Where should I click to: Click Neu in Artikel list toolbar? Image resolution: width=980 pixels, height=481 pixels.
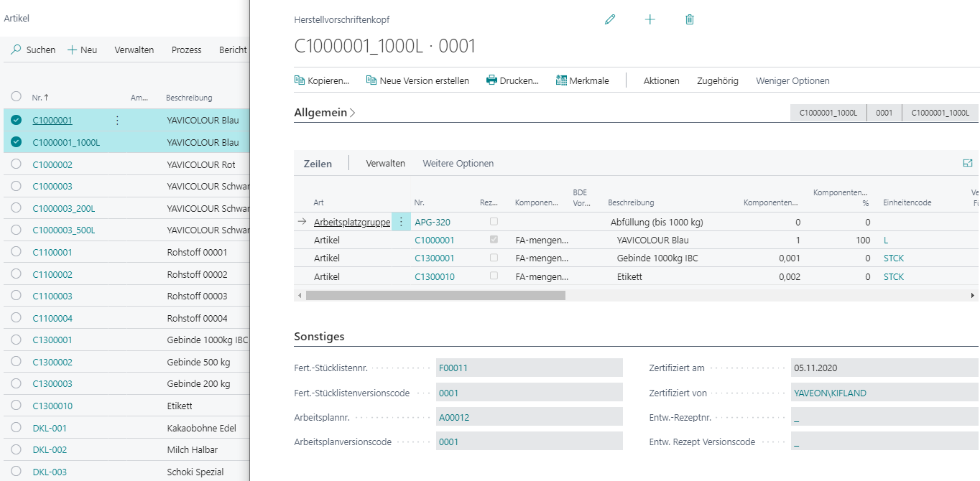click(82, 50)
